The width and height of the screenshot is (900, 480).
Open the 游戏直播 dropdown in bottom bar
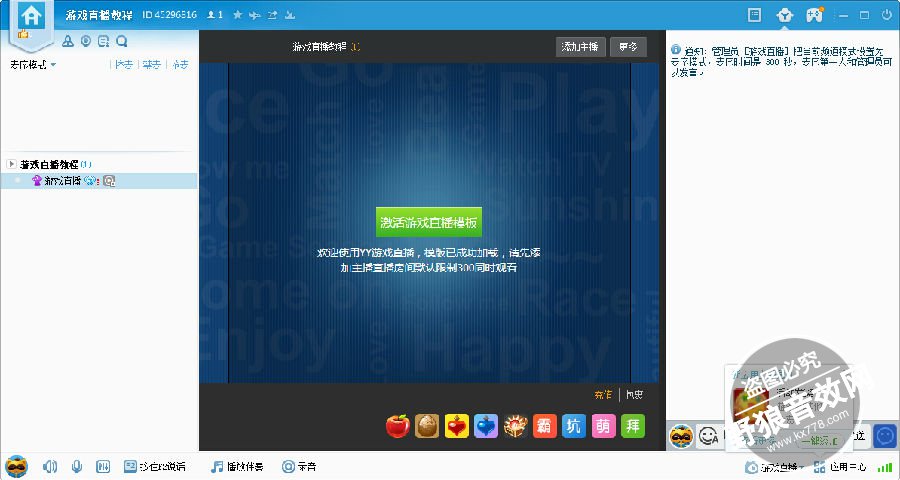(774, 467)
